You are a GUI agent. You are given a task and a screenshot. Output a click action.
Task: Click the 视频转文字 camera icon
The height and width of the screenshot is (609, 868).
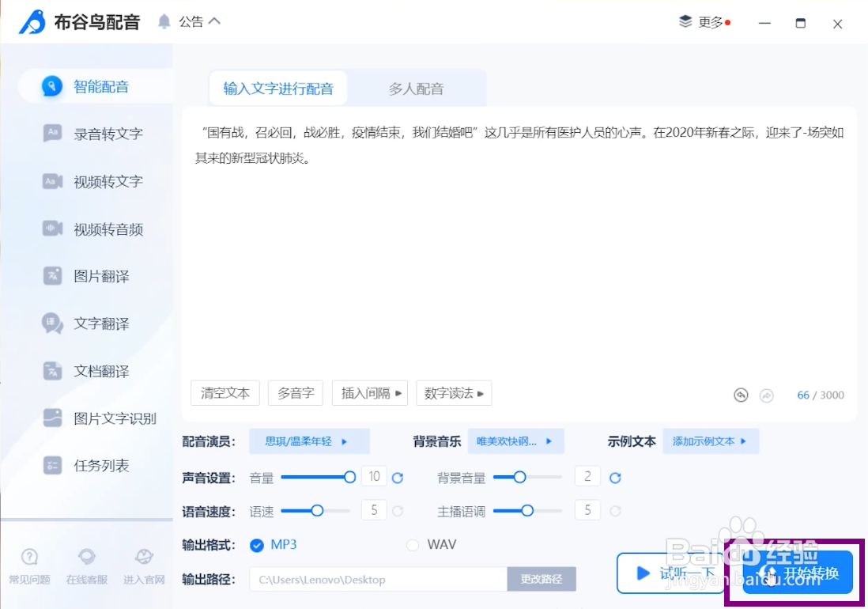pyautogui.click(x=53, y=181)
